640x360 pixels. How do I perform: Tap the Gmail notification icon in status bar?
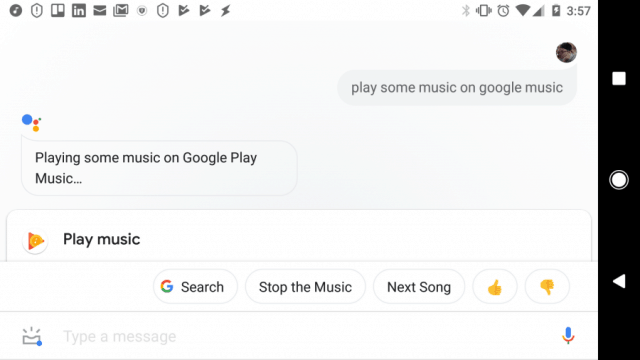point(120,11)
